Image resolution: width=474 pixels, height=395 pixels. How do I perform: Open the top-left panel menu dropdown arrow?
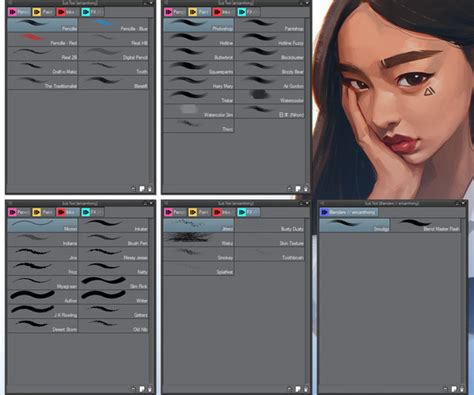coord(146,3)
